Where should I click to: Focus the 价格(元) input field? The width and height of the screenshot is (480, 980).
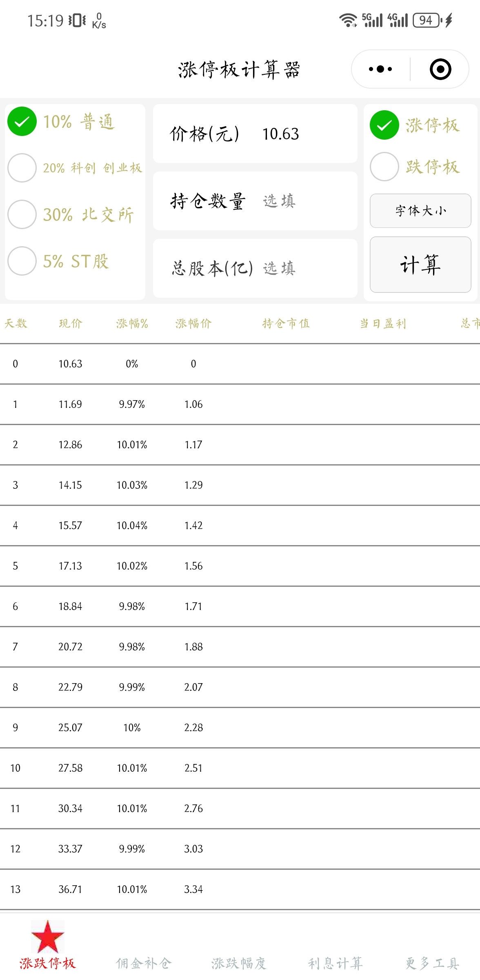256,134
